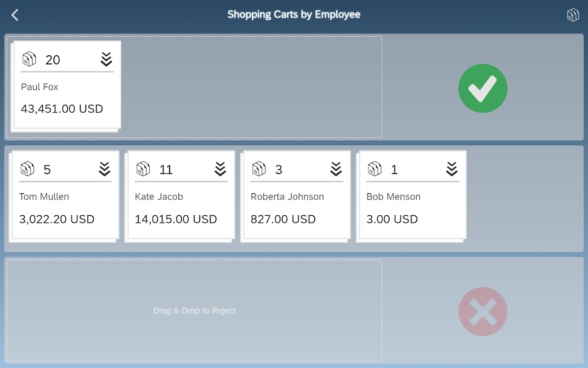The height and width of the screenshot is (368, 588).
Task: Select Kate Jacob's 14,015.00 USD total
Action: pyautogui.click(x=176, y=219)
